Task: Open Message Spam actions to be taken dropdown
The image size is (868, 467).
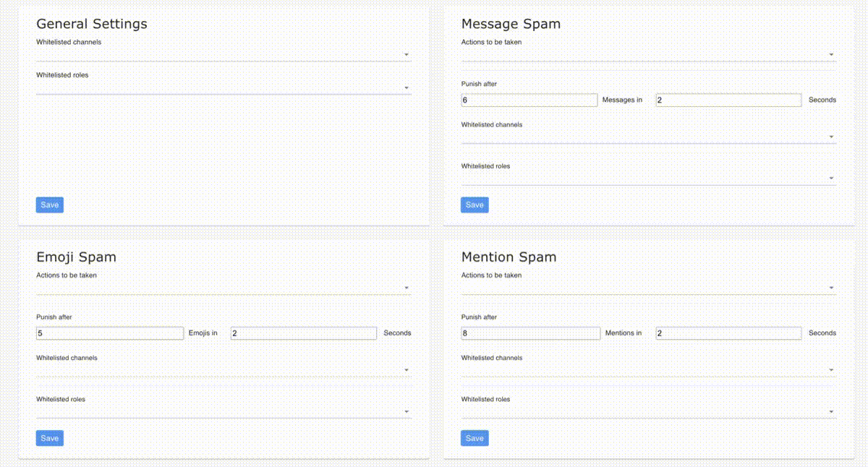Action: (x=648, y=55)
